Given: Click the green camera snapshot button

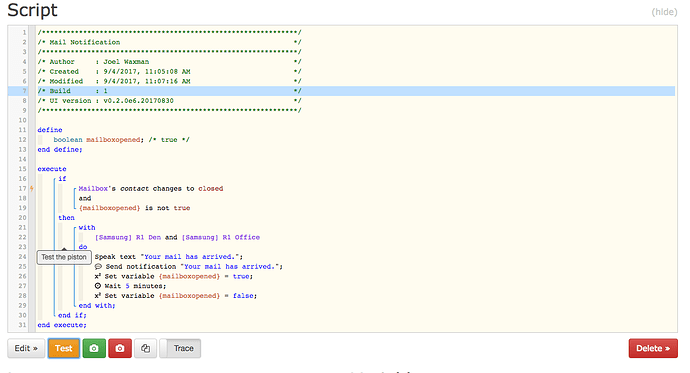Looking at the screenshot, I should tap(94, 348).
